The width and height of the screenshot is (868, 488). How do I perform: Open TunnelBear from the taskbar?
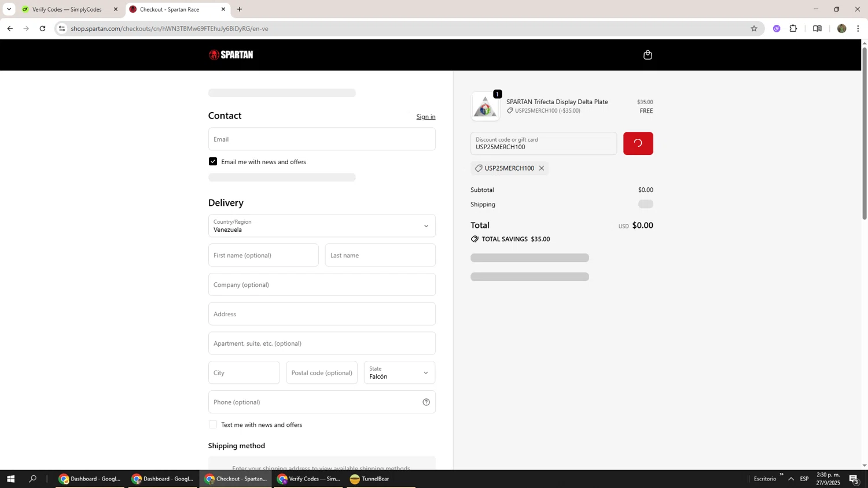[370, 479]
